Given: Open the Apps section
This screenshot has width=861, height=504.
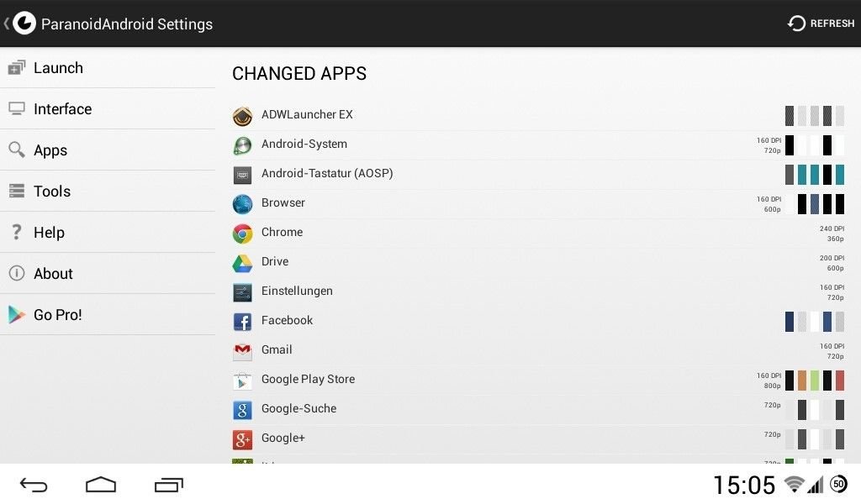Looking at the screenshot, I should click(x=108, y=150).
